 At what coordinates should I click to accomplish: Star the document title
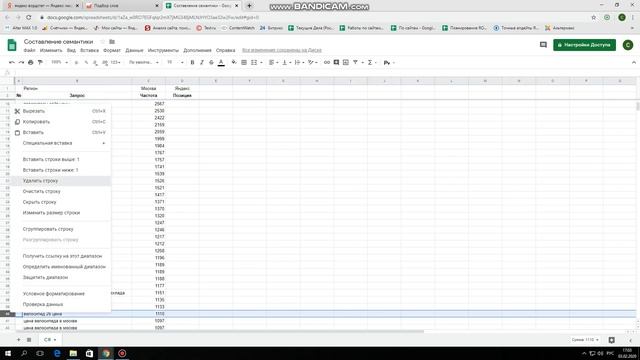102,42
